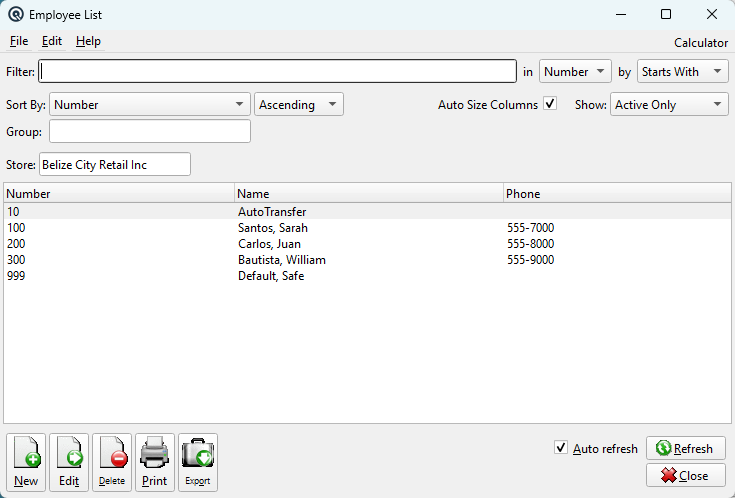Select the Bautista, William row

[368, 260]
